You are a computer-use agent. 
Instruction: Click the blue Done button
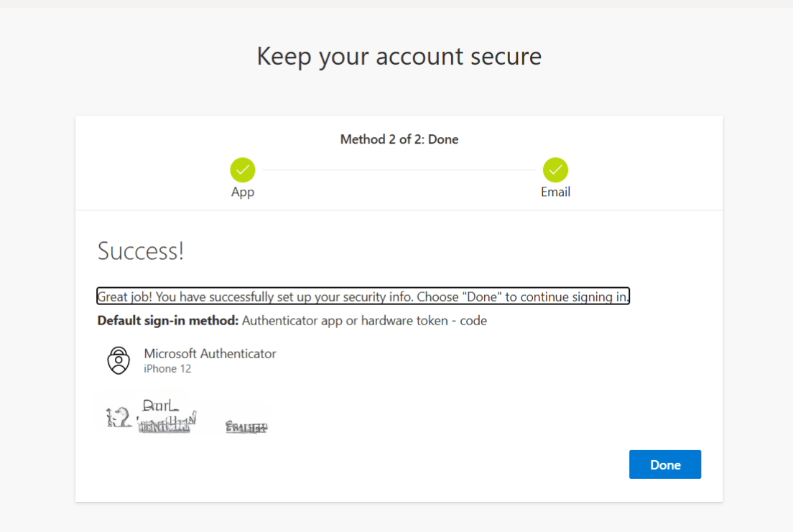pyautogui.click(x=665, y=465)
